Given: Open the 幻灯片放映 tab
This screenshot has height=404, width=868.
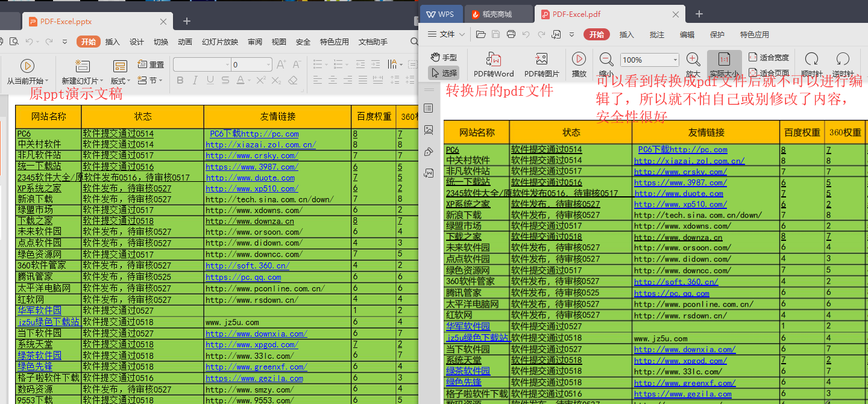Looking at the screenshot, I should click(x=220, y=42).
